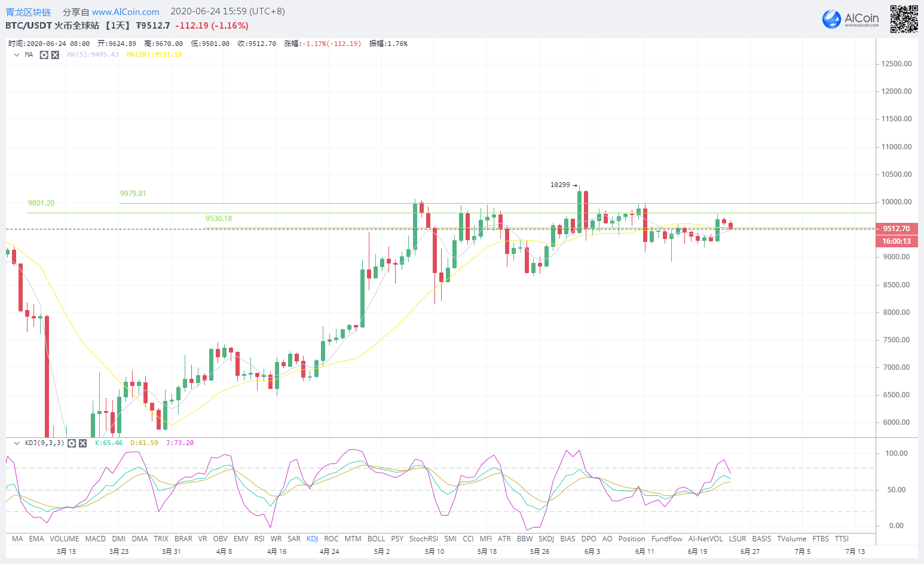924x564 pixels.
Task: Switch to the SKDJ indicator tab
Action: click(546, 539)
